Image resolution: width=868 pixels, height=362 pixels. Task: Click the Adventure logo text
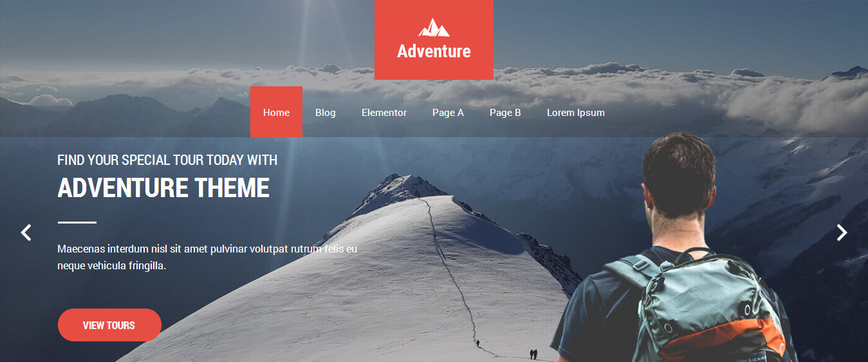[x=434, y=51]
